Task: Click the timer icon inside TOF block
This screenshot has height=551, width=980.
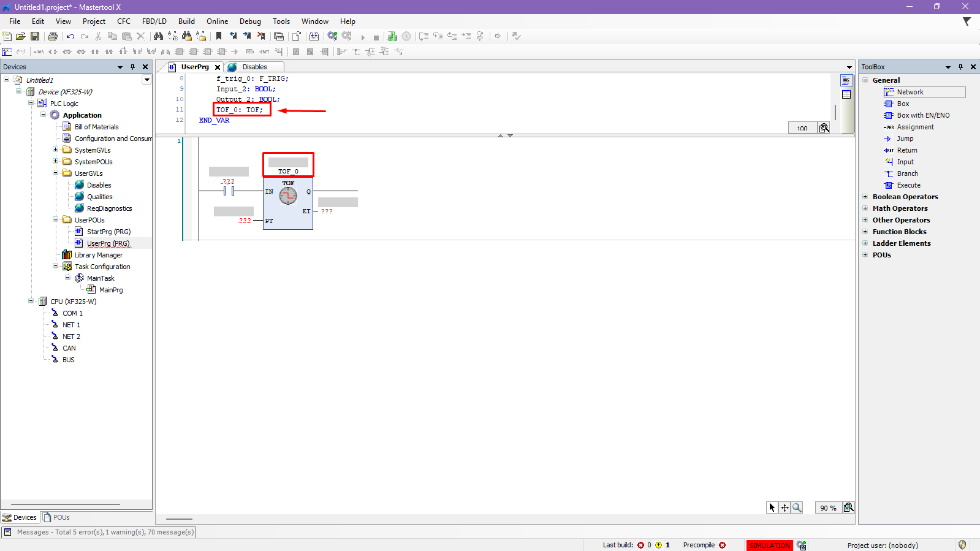Action: point(288,196)
